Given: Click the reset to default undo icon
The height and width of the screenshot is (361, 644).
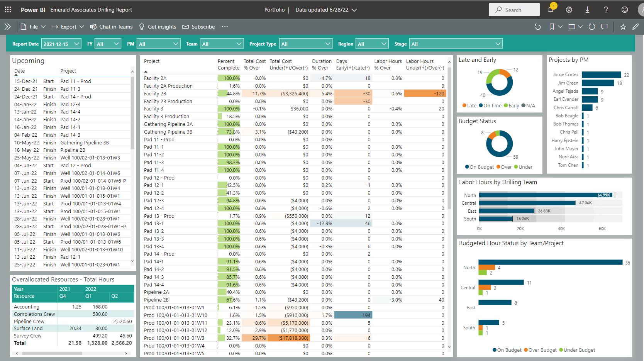Looking at the screenshot, I should coord(537,27).
